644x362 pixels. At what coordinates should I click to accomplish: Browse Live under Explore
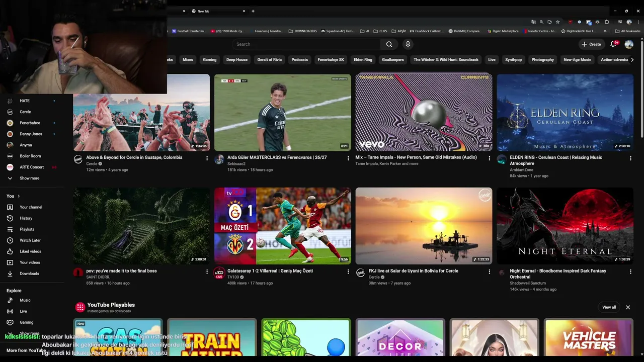pyautogui.click(x=23, y=311)
